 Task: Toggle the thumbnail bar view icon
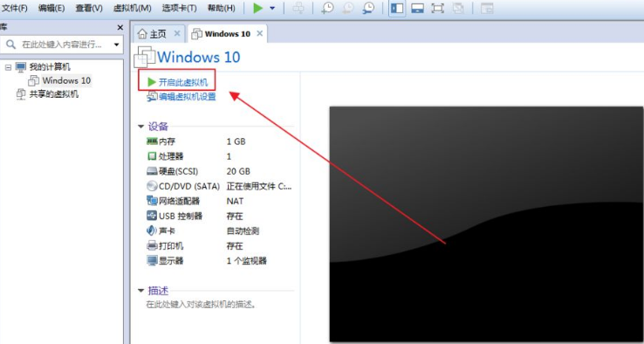[417, 8]
